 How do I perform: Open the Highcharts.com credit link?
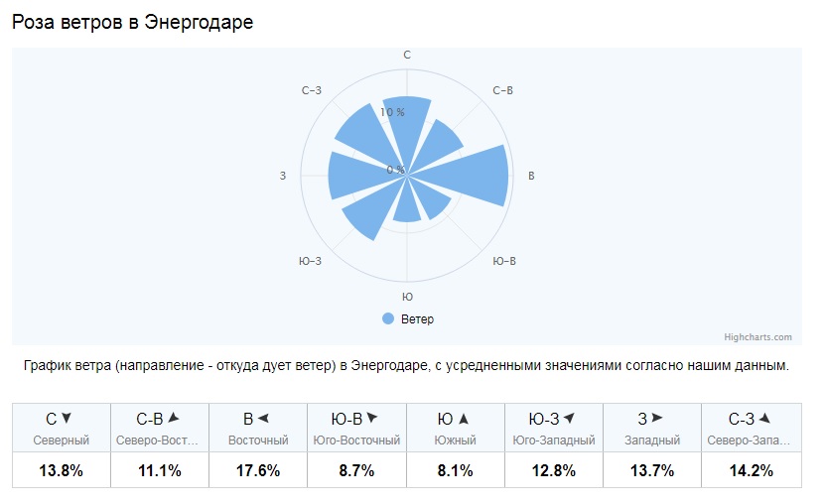(757, 337)
